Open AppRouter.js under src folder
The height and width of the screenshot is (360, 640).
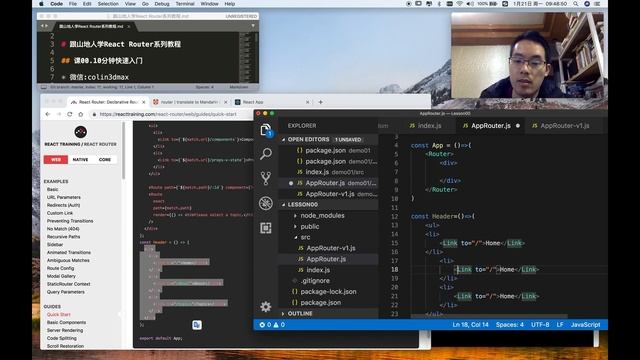tap(326, 259)
